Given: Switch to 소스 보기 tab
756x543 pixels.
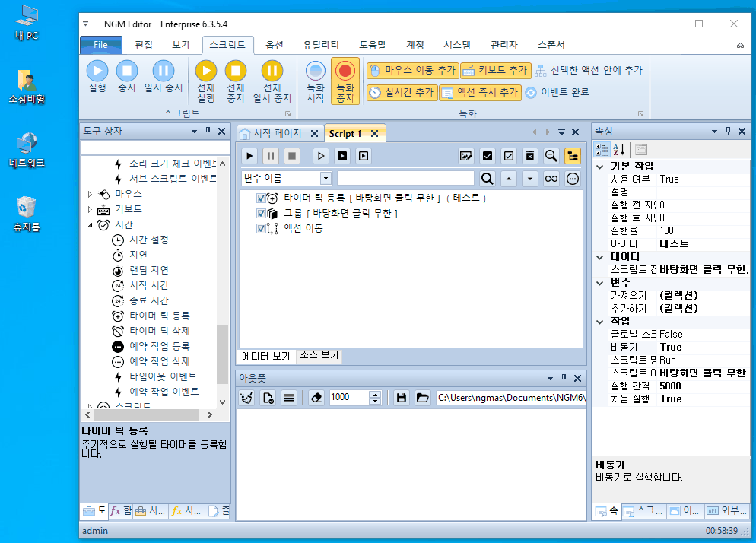Looking at the screenshot, I should click(319, 355).
